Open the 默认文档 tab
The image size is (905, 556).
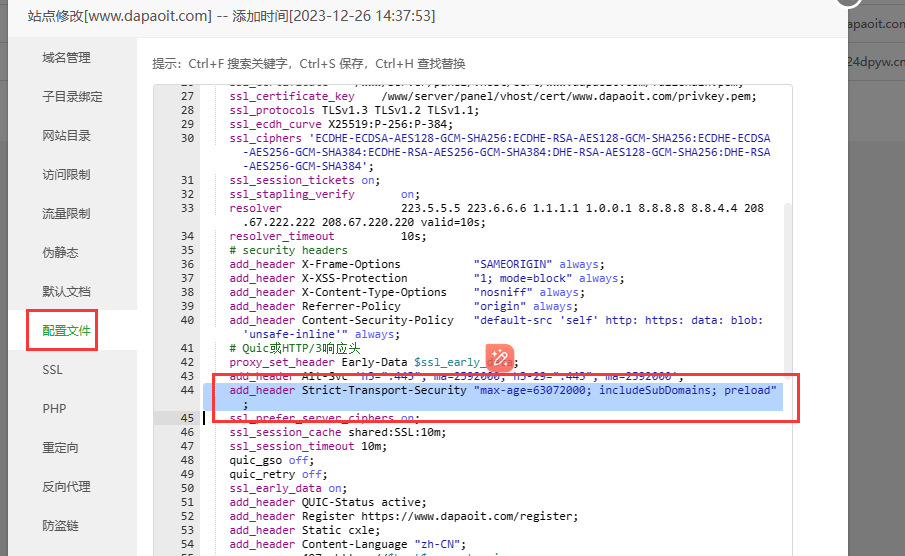click(66, 292)
